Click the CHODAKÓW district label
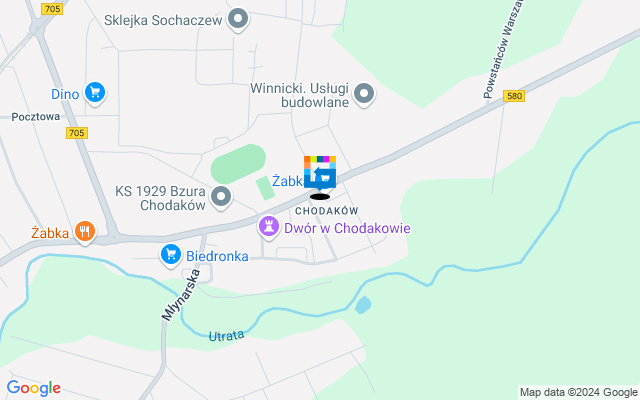 coord(327,211)
